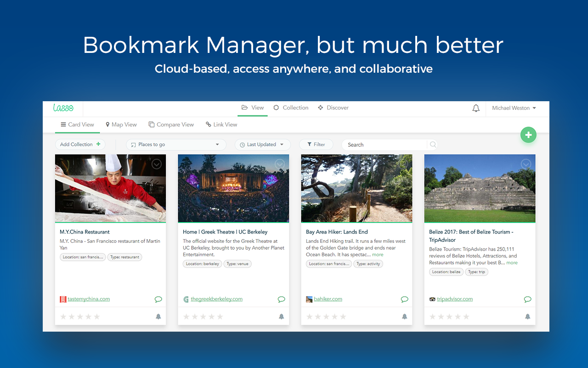Open comments on Greek Theatre card
The width and height of the screenshot is (588, 368).
(x=282, y=299)
